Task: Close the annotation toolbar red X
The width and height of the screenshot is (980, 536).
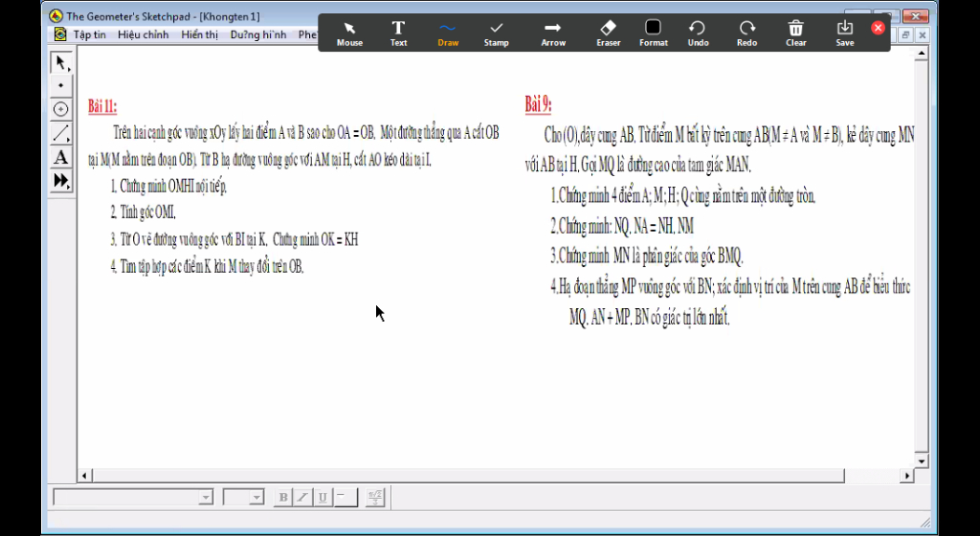Action: 879,28
